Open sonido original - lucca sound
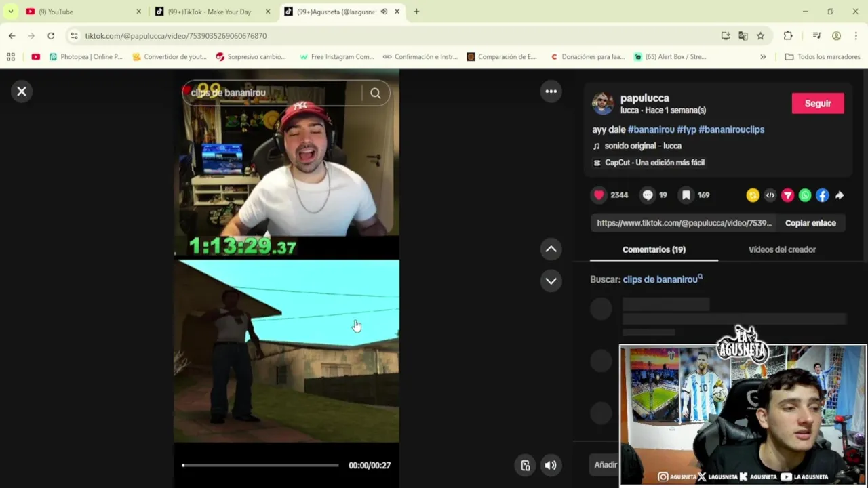Image resolution: width=868 pixels, height=488 pixels. point(643,146)
